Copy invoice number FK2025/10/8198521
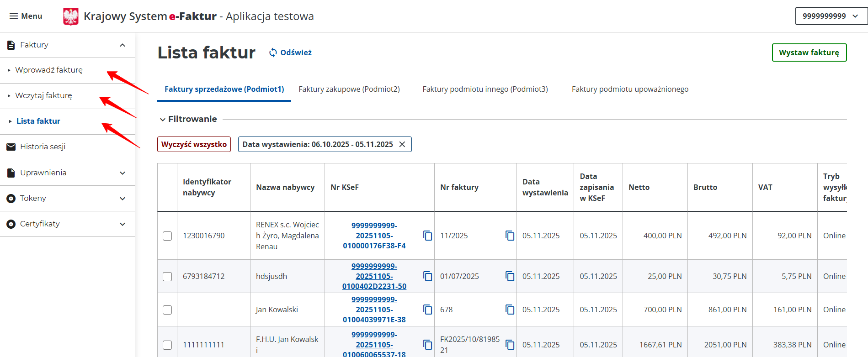868x357 pixels. pyautogui.click(x=510, y=345)
